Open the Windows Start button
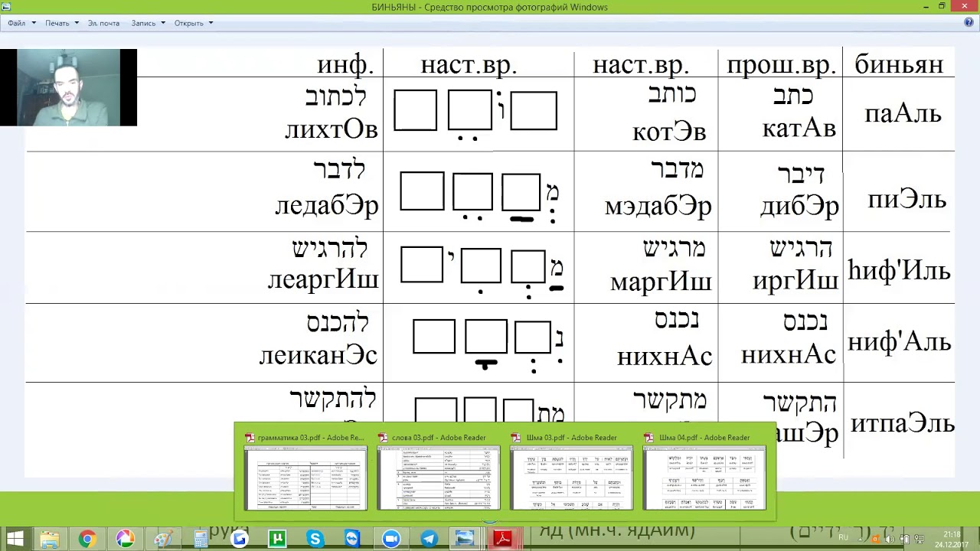The height and width of the screenshot is (551, 980). tap(15, 539)
